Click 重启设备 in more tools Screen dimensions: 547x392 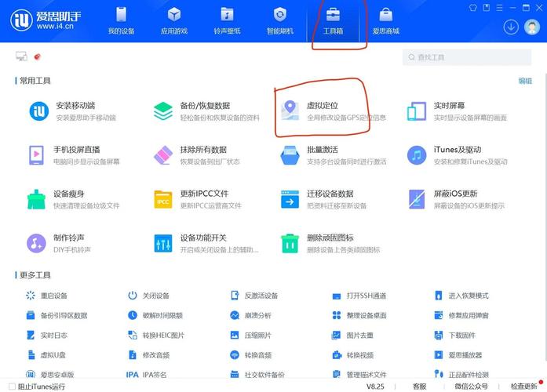[x=46, y=296]
